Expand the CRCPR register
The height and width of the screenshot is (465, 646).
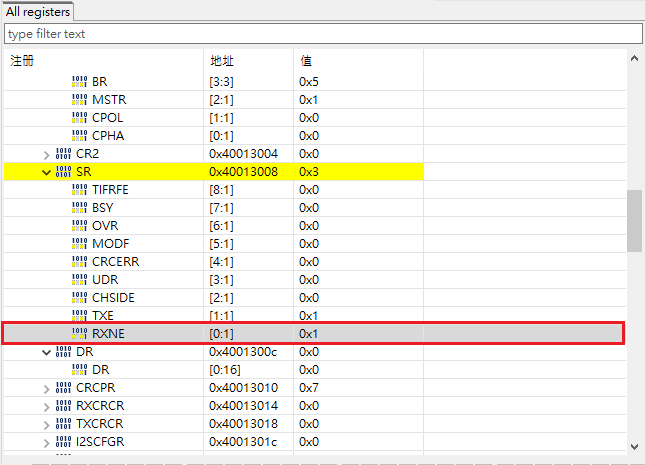point(47,389)
